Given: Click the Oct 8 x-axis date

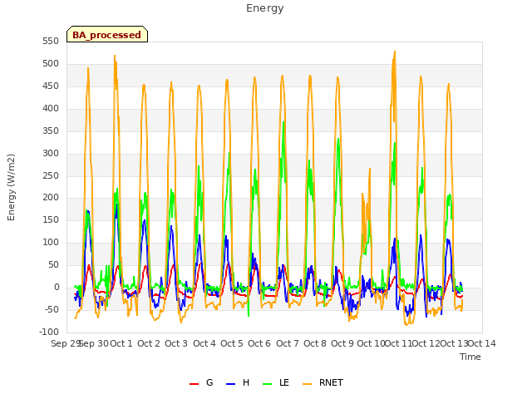Looking at the screenshot, I should pyautogui.click(x=315, y=343).
